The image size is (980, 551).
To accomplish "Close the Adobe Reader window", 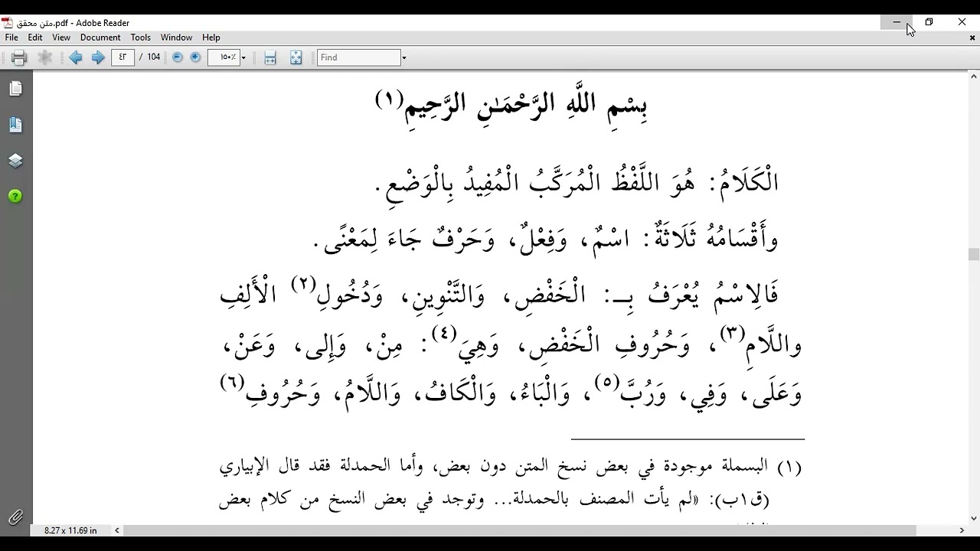I will point(962,22).
